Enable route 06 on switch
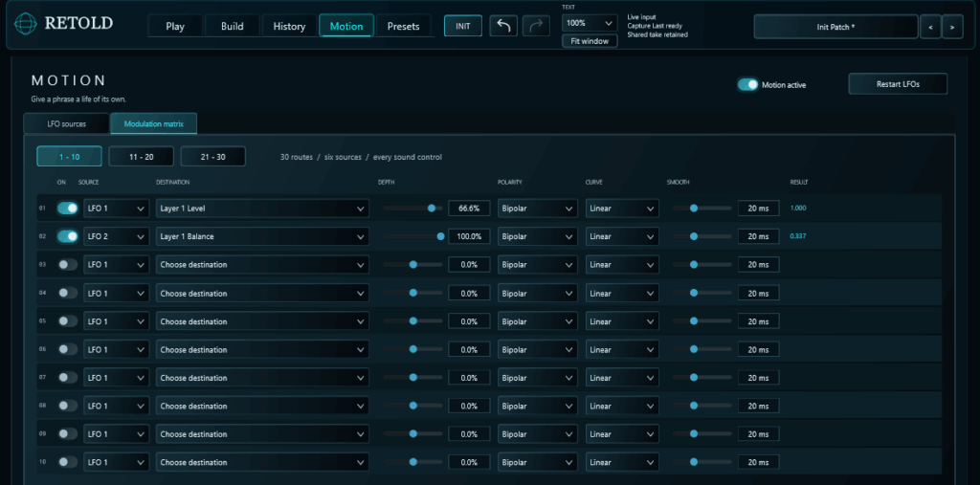 coord(68,349)
